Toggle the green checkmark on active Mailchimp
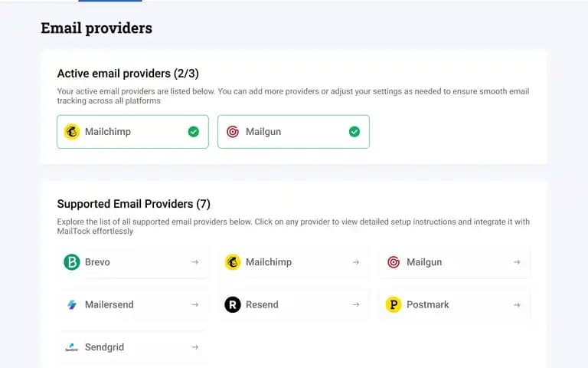 (x=194, y=132)
